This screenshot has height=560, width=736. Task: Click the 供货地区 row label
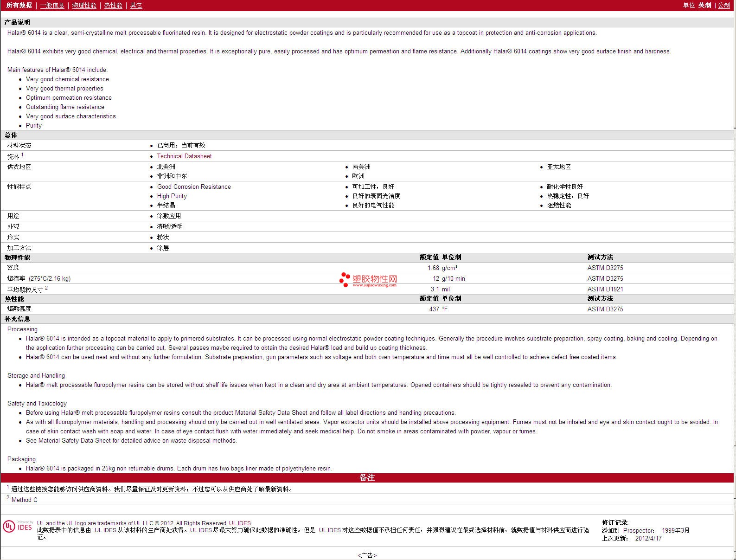(19, 167)
